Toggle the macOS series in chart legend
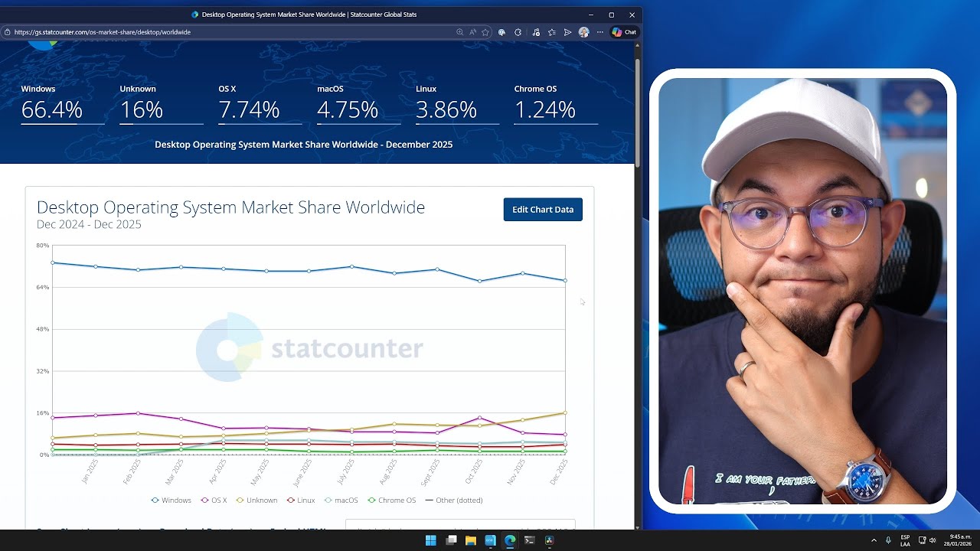Screen dimensions: 980x551 click(341, 500)
